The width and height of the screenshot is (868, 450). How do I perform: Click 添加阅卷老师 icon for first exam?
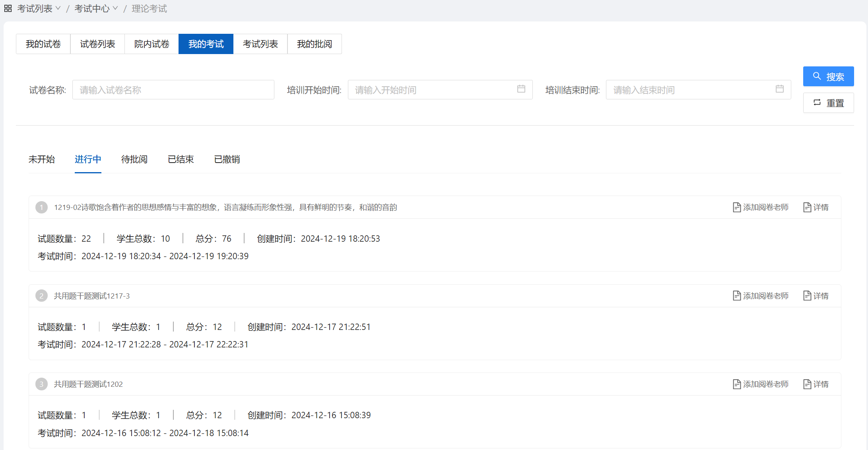[x=736, y=207]
